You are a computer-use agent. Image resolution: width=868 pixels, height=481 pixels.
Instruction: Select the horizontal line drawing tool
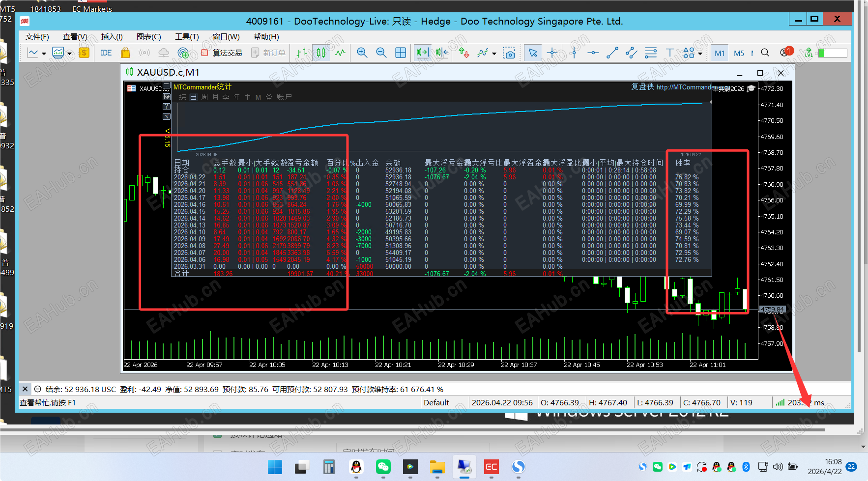[593, 53]
